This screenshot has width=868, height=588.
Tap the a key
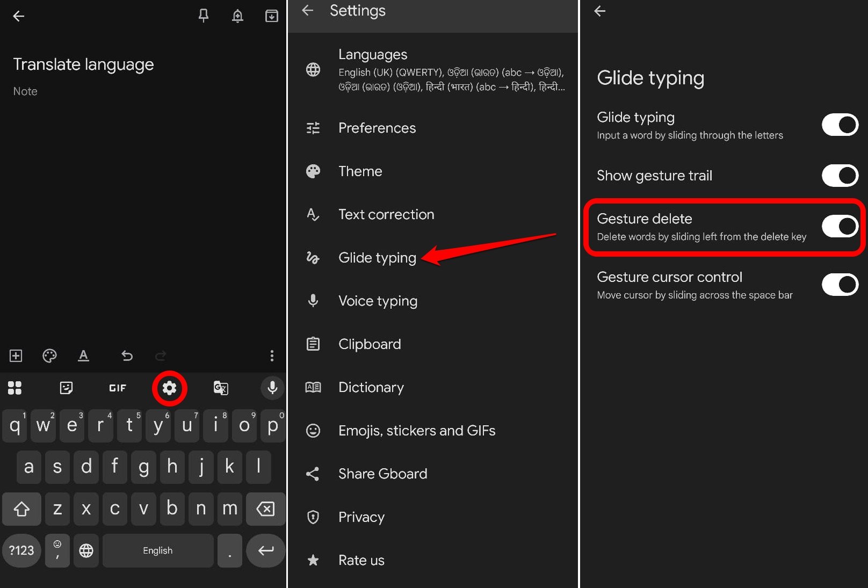point(29,467)
